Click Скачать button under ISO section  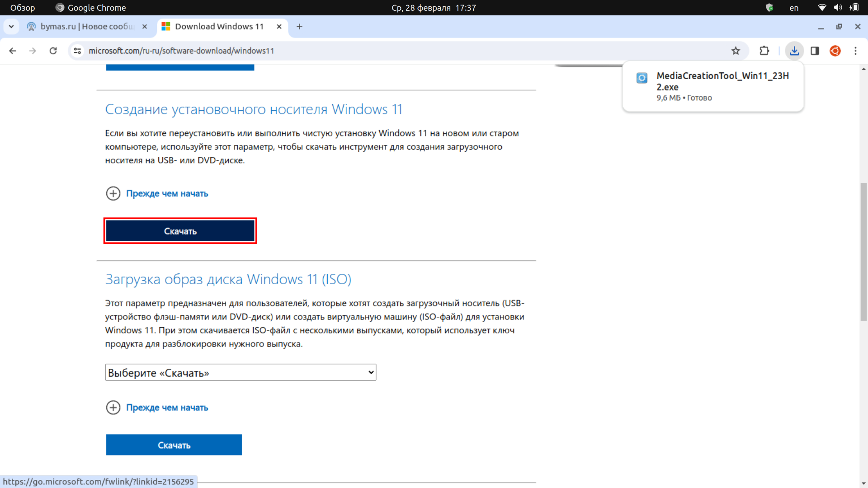click(x=174, y=446)
